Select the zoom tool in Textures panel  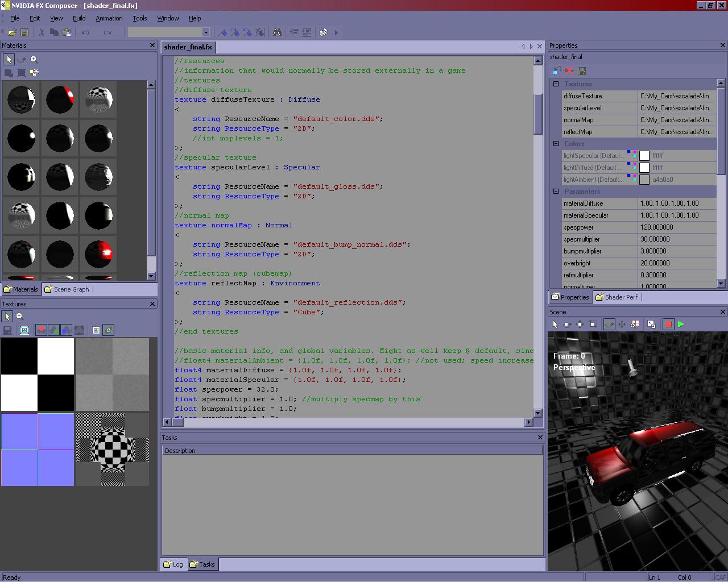(x=20, y=316)
